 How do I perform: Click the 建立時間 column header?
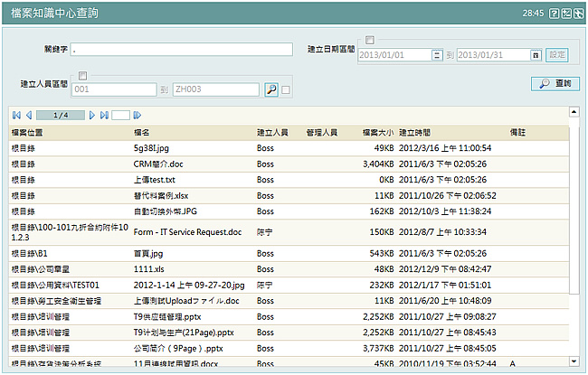tap(415, 132)
